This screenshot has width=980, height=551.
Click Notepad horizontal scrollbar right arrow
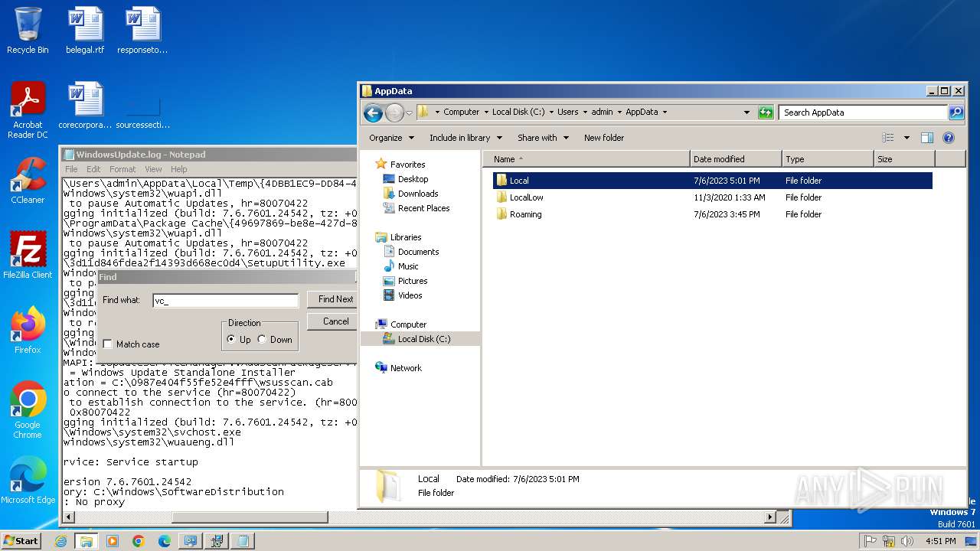(771, 517)
